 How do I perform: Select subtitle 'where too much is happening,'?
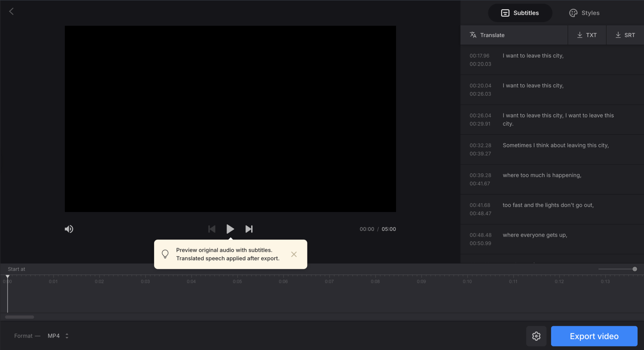click(542, 175)
